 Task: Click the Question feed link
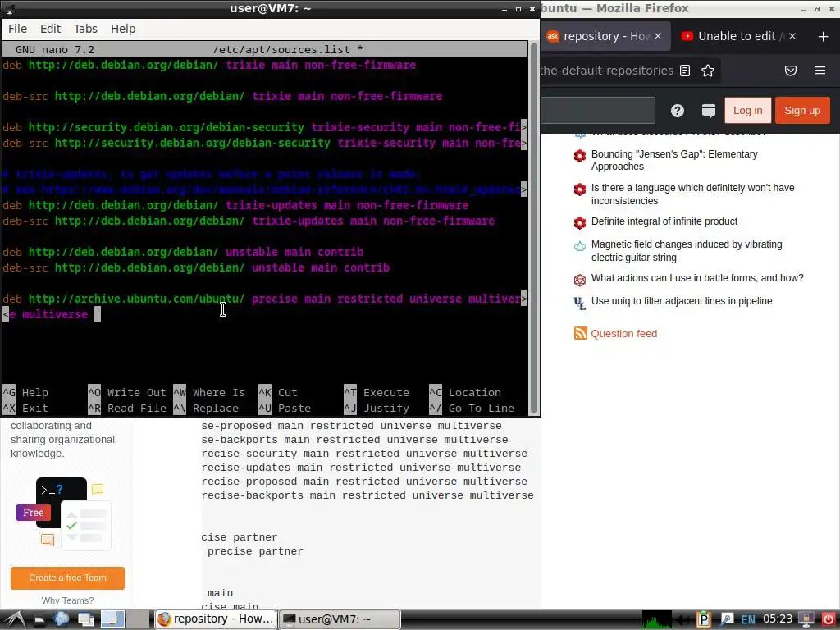point(623,334)
